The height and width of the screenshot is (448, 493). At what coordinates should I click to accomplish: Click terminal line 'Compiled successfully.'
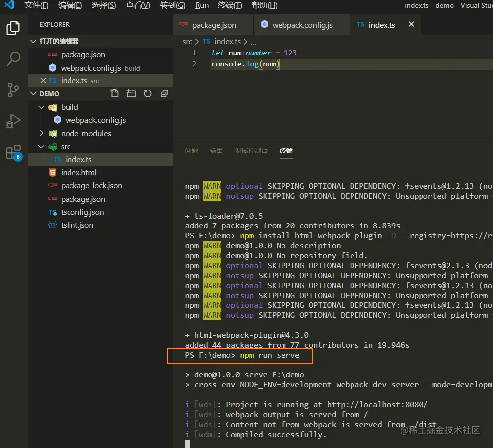[276, 435]
